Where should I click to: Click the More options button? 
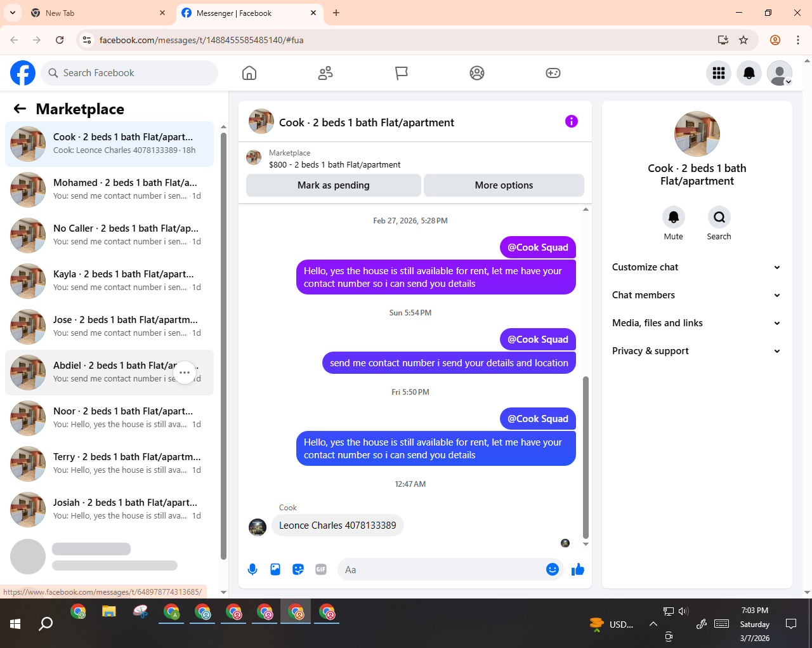point(504,185)
